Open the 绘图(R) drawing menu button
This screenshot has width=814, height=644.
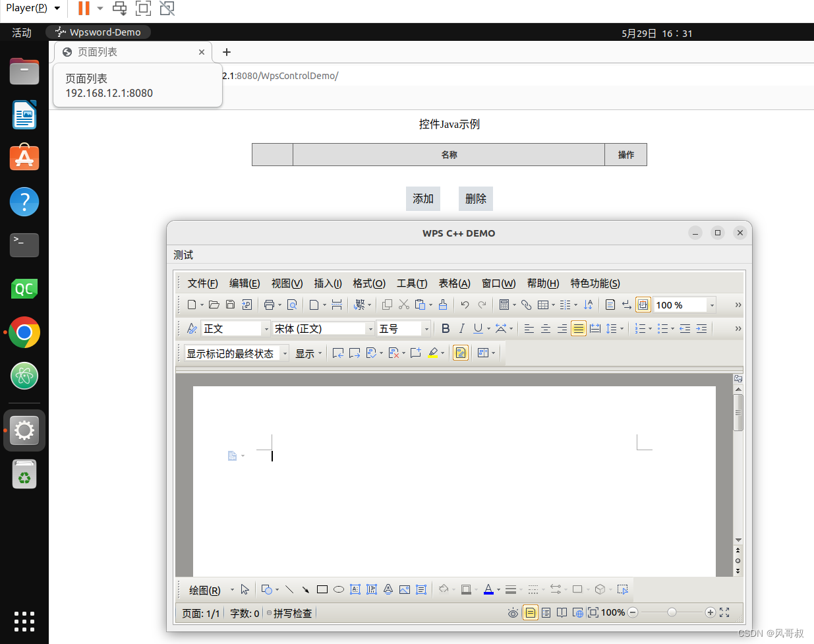click(x=205, y=590)
